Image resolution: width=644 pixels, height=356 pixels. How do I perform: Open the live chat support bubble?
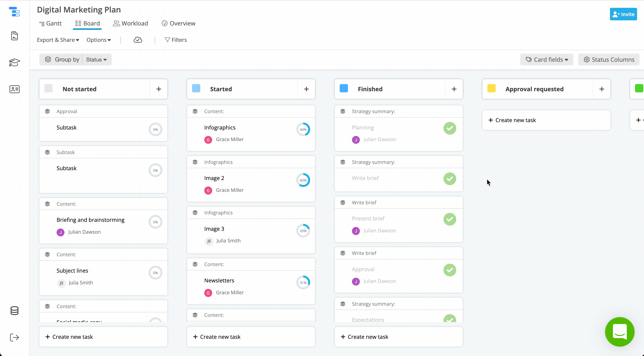[x=620, y=332]
